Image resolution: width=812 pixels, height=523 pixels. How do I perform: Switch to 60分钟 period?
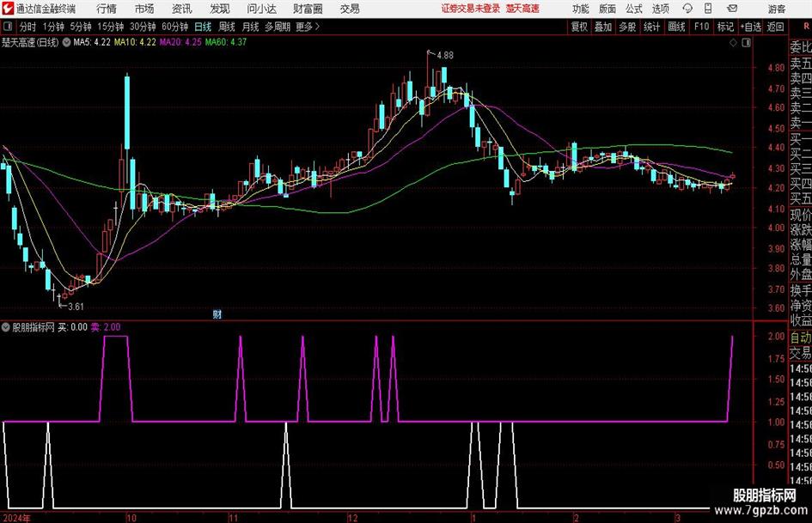tap(175, 27)
